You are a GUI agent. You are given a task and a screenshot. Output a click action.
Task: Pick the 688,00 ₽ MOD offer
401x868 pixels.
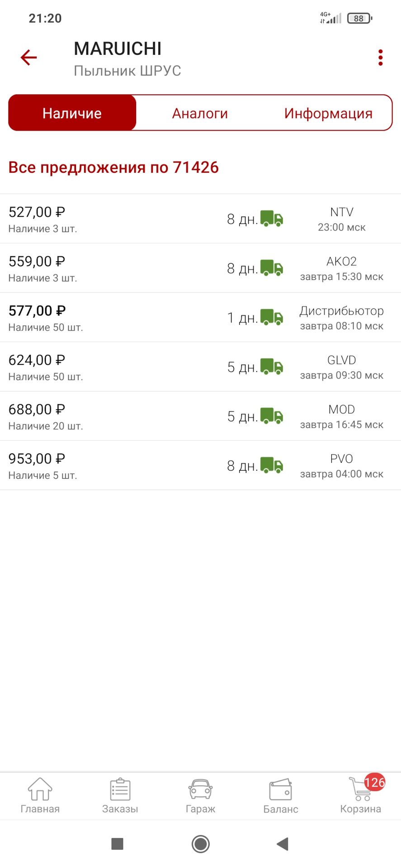pos(200,416)
